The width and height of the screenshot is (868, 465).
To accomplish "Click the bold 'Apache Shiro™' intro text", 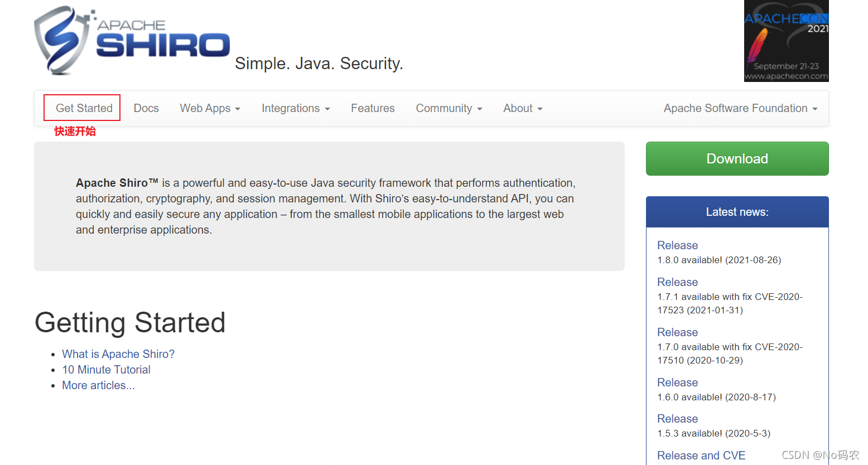I will (x=117, y=183).
